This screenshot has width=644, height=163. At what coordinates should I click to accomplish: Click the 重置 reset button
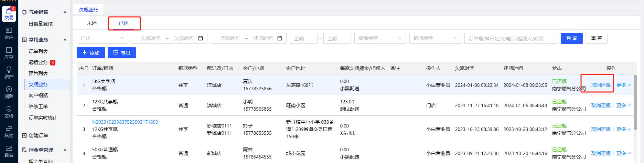pyautogui.click(x=597, y=38)
